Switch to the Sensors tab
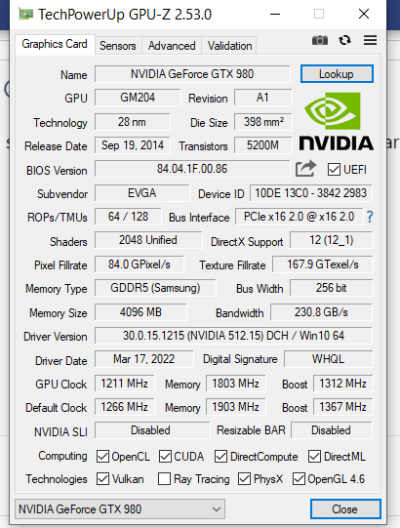The width and height of the screenshot is (400, 528). (x=118, y=46)
